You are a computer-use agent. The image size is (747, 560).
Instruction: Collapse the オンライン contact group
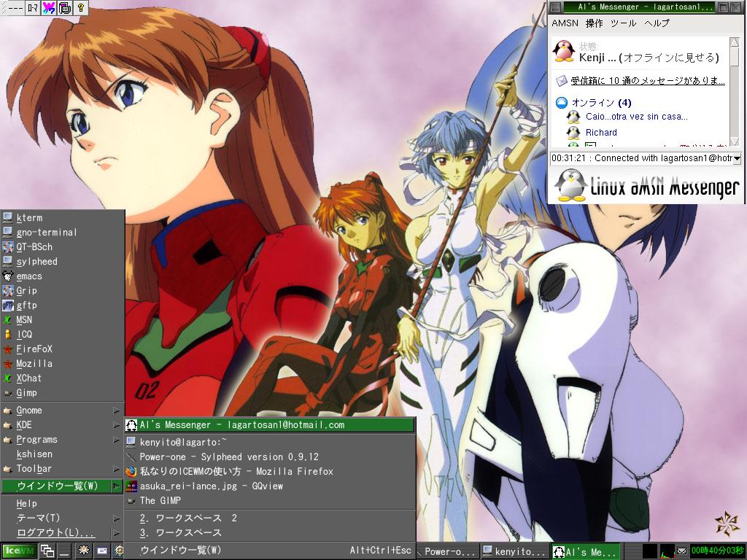[x=561, y=103]
